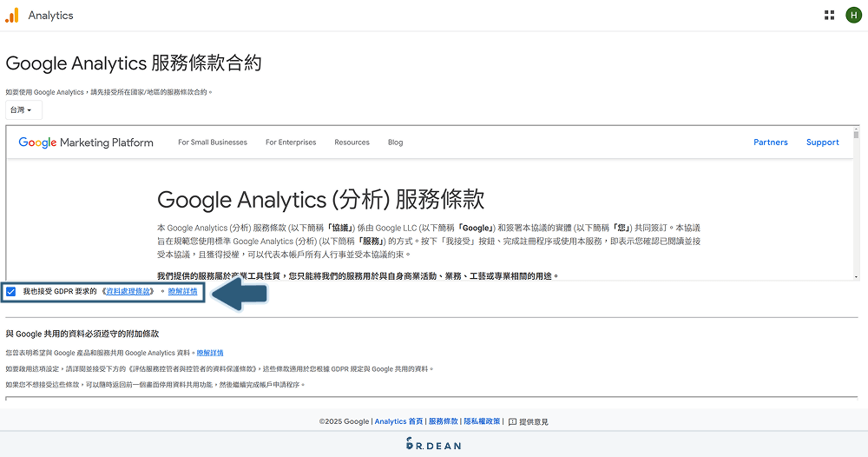Toggle the GDPR data processing terms checkbox
The width and height of the screenshot is (868, 457).
(11, 291)
